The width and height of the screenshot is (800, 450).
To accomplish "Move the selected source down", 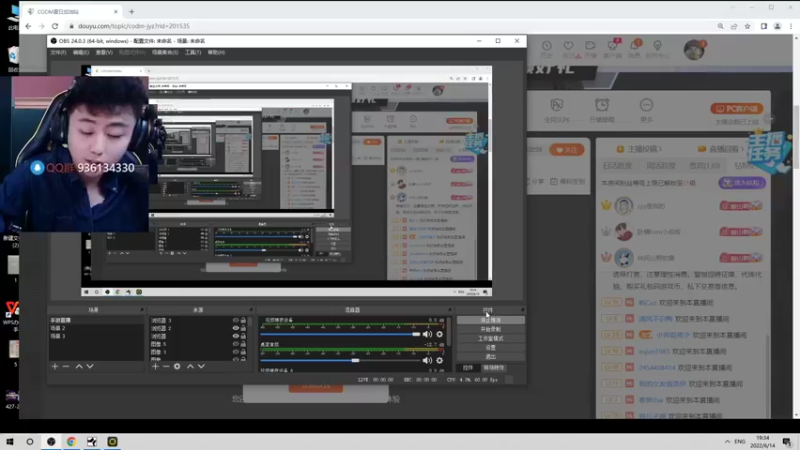I will point(202,366).
